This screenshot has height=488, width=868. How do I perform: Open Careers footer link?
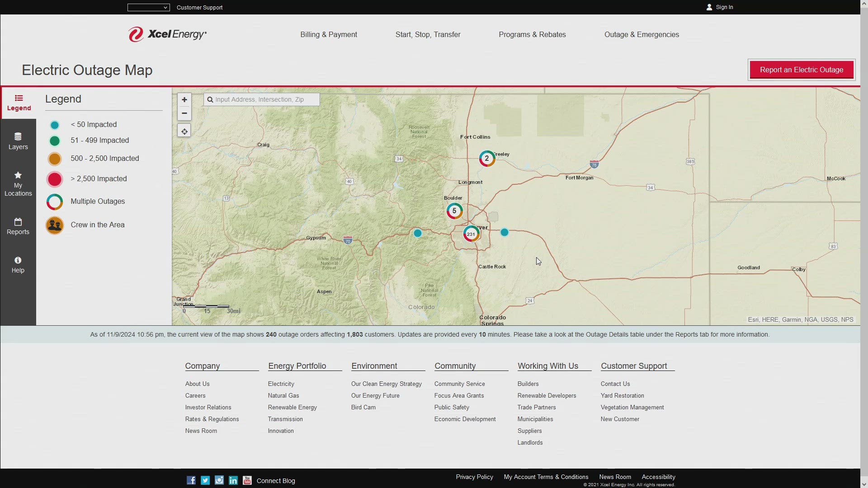[x=195, y=396]
